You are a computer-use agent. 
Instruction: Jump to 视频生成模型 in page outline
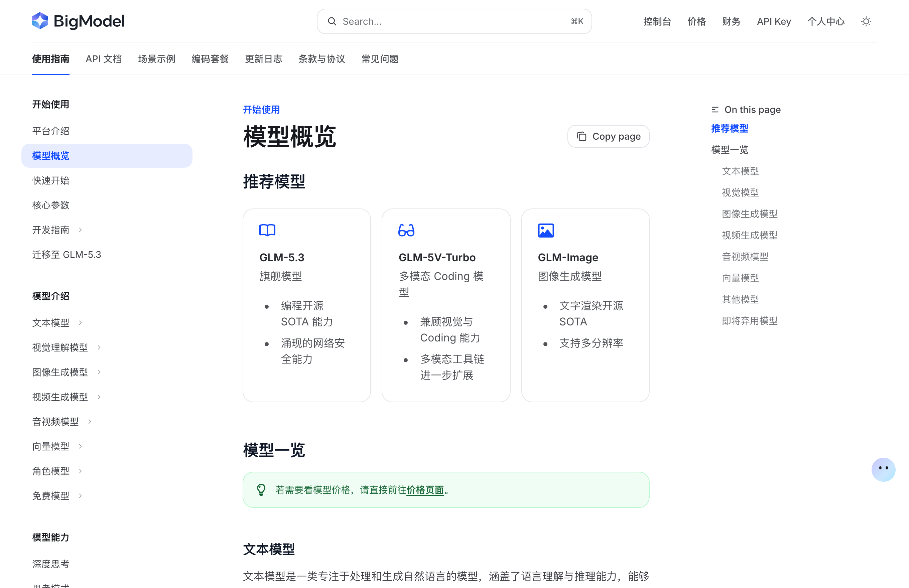(750, 235)
